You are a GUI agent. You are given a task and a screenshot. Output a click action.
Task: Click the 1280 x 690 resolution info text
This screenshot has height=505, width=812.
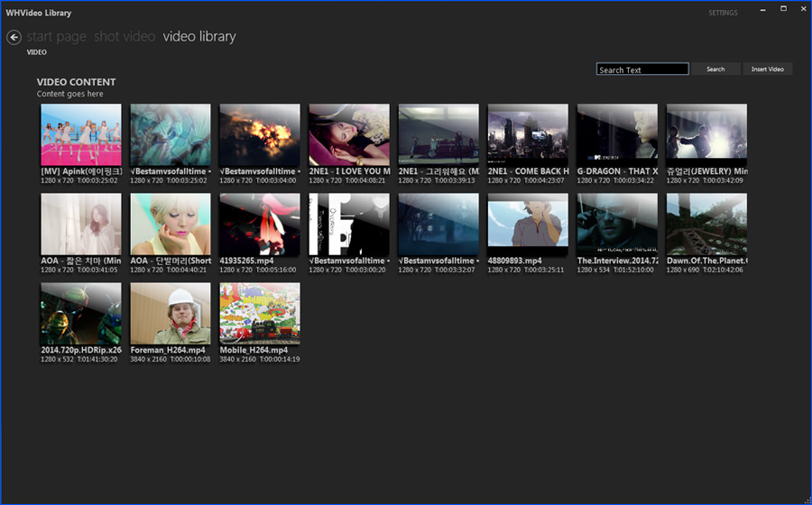[681, 271]
